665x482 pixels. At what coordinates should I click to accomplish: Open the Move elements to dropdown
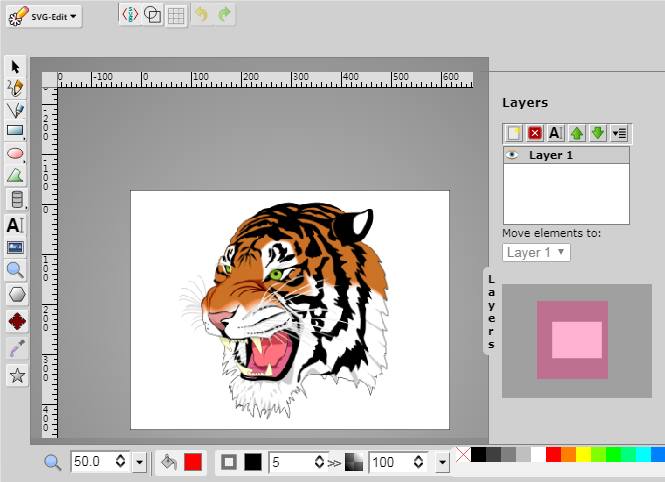tap(537, 253)
